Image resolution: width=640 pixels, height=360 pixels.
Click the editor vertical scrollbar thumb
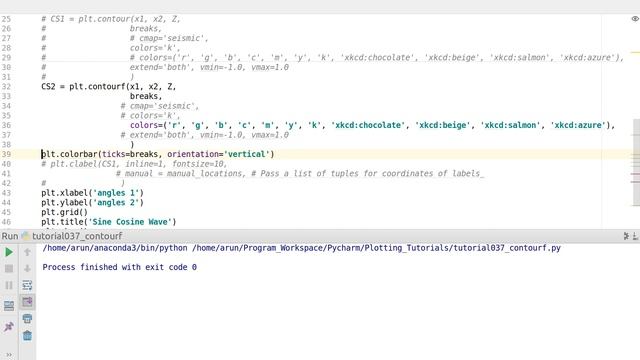point(636,162)
